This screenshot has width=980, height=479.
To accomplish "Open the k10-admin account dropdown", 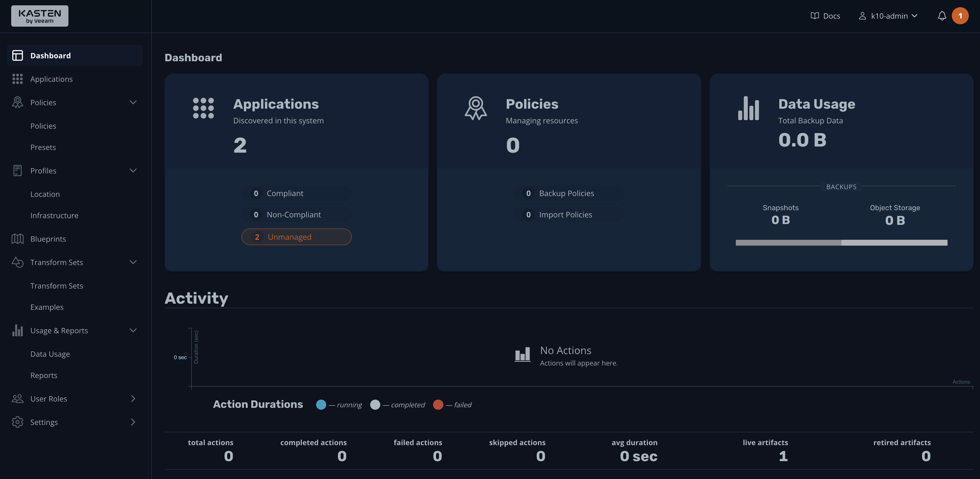I will coord(888,16).
